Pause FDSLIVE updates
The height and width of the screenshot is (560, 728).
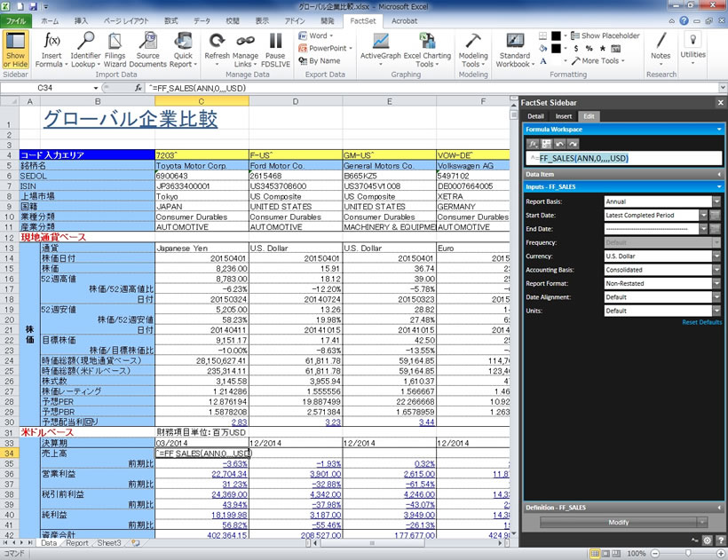tap(275, 50)
